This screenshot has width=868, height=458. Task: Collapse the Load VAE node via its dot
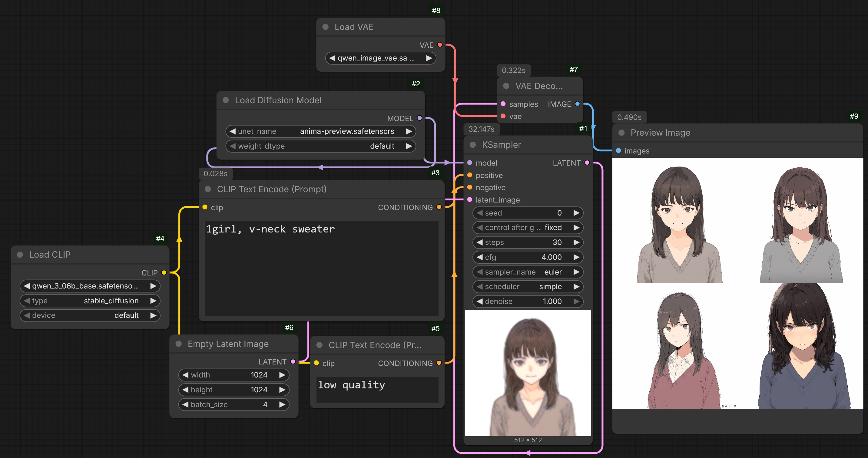[x=326, y=27]
